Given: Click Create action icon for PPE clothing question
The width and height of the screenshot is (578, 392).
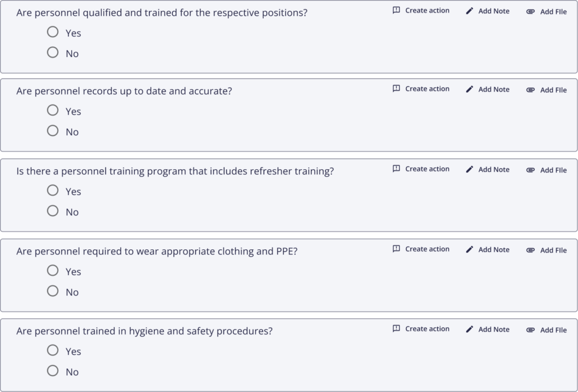Looking at the screenshot, I should point(396,249).
